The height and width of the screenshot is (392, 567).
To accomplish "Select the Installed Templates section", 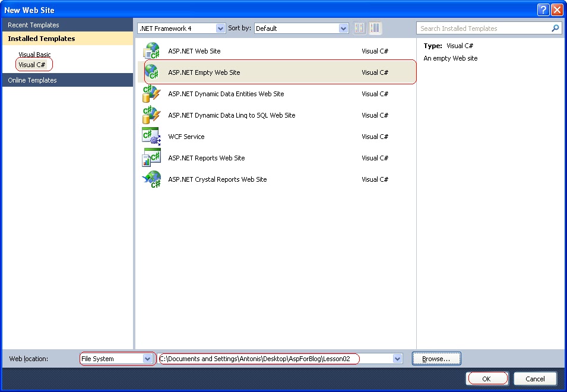I will (x=68, y=39).
